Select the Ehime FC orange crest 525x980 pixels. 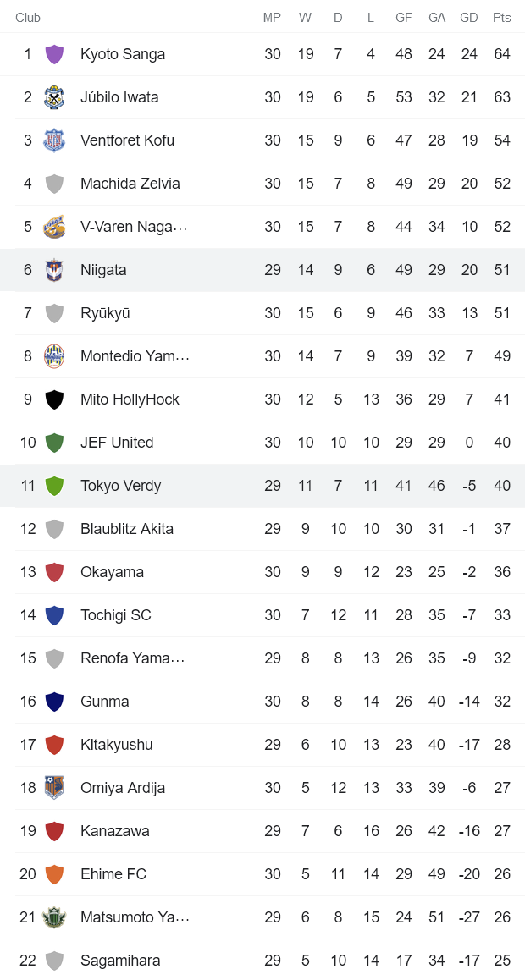[x=51, y=873]
